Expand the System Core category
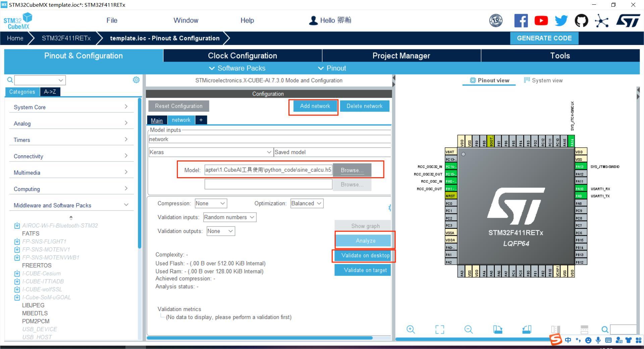644x349 pixels. pyautogui.click(x=70, y=107)
